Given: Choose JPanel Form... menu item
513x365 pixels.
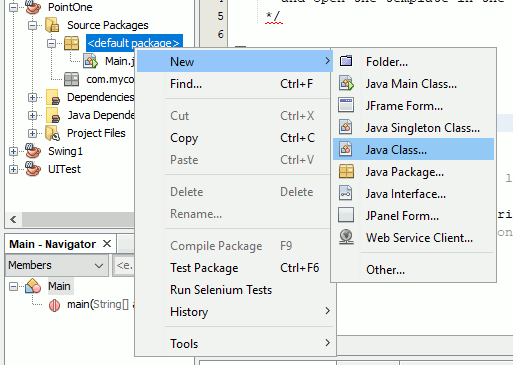Looking at the screenshot, I should point(413,215).
